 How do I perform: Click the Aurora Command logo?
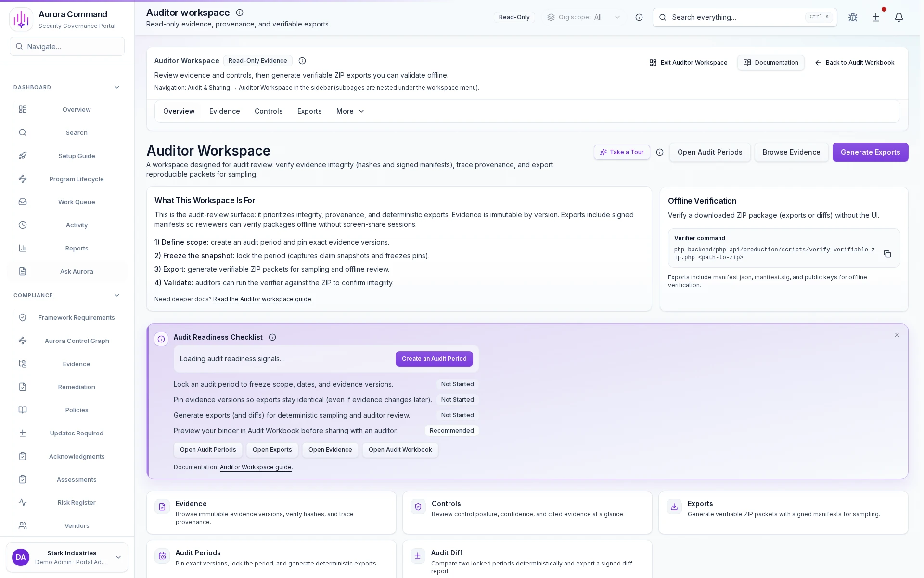tap(21, 19)
